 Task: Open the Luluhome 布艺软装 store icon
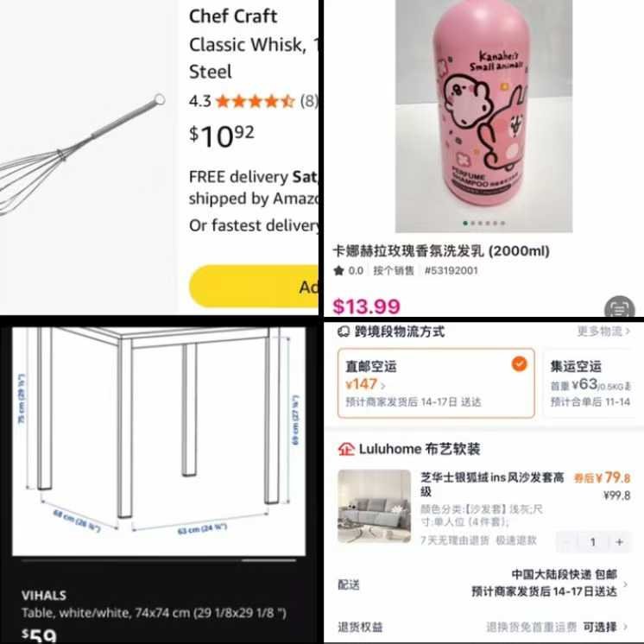pos(346,449)
